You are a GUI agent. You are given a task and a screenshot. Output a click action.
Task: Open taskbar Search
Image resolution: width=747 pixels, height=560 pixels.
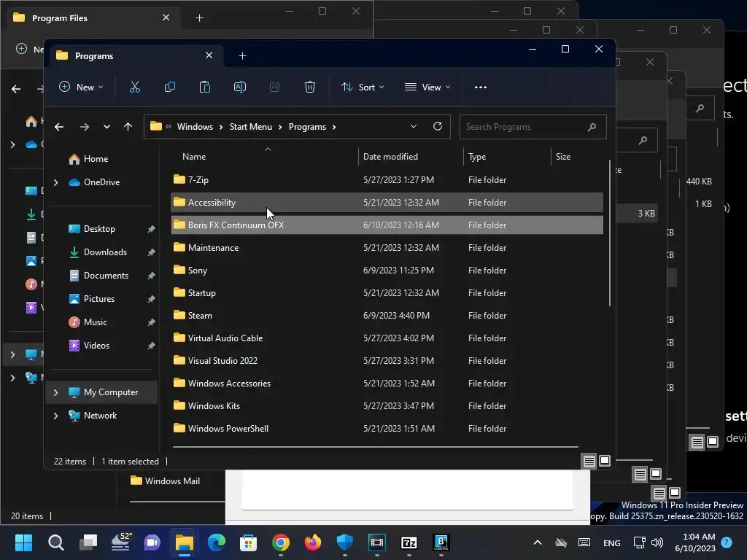click(x=55, y=542)
